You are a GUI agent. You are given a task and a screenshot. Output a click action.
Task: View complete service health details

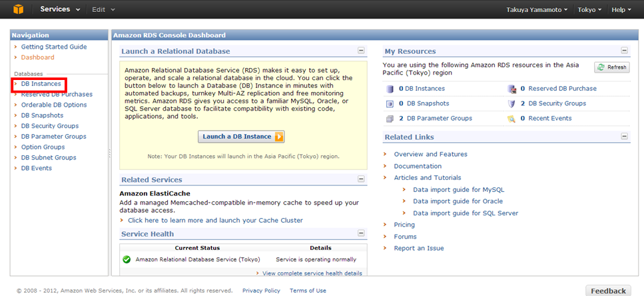(x=312, y=273)
